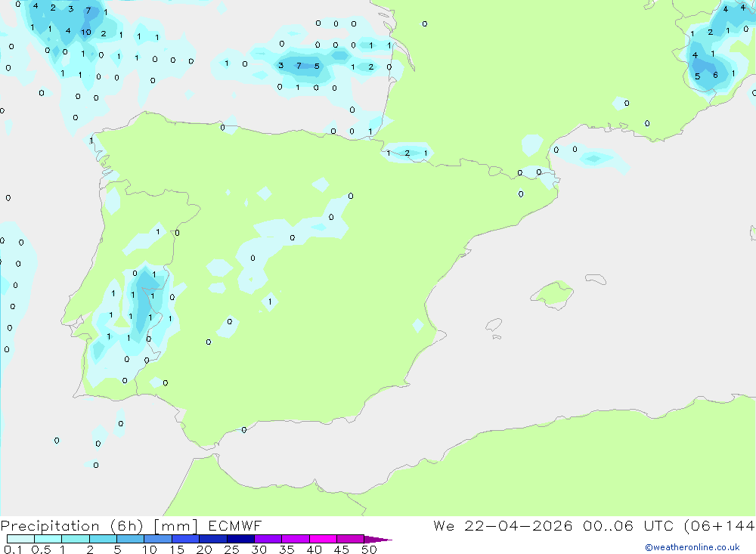Viewport: 756px width, 554px height.
Task: Click the legend scale label 35
Action: (x=287, y=549)
